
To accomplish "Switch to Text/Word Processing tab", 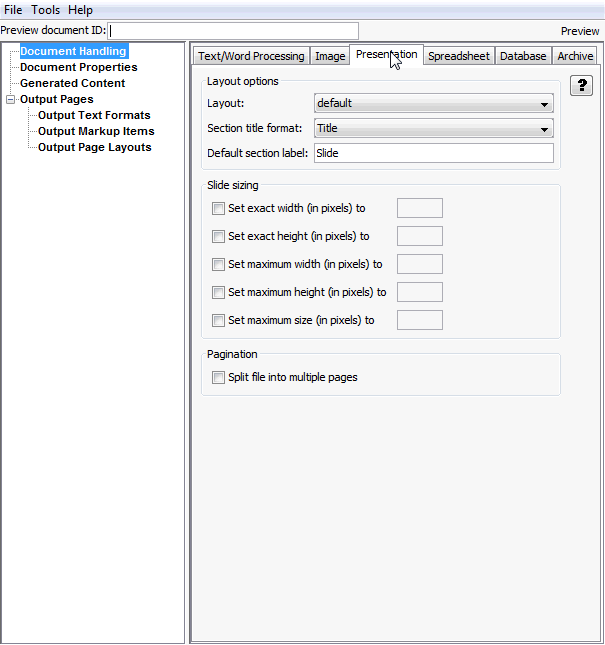I will click(251, 56).
